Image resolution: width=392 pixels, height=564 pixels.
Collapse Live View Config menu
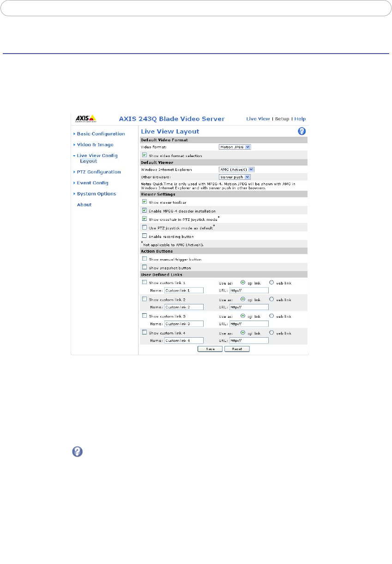point(96,156)
